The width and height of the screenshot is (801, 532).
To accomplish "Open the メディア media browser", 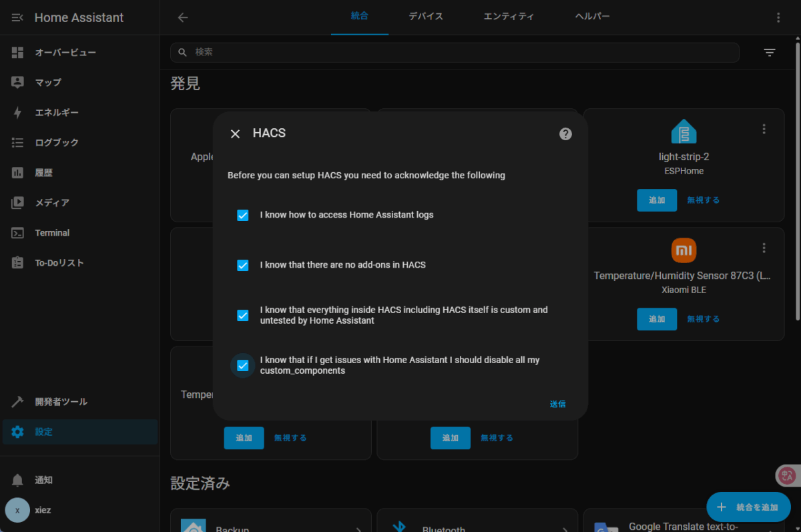I will pyautogui.click(x=80, y=202).
